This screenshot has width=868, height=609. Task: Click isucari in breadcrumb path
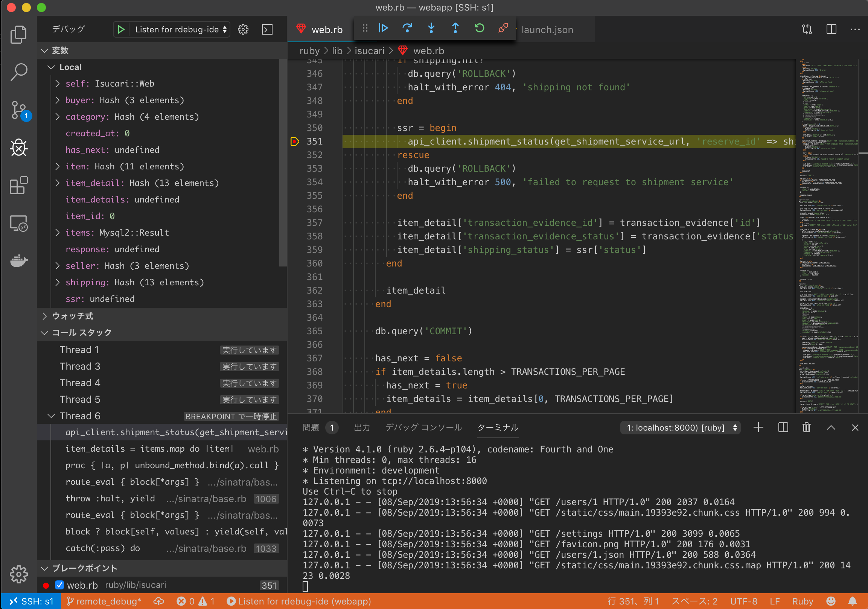pos(369,51)
